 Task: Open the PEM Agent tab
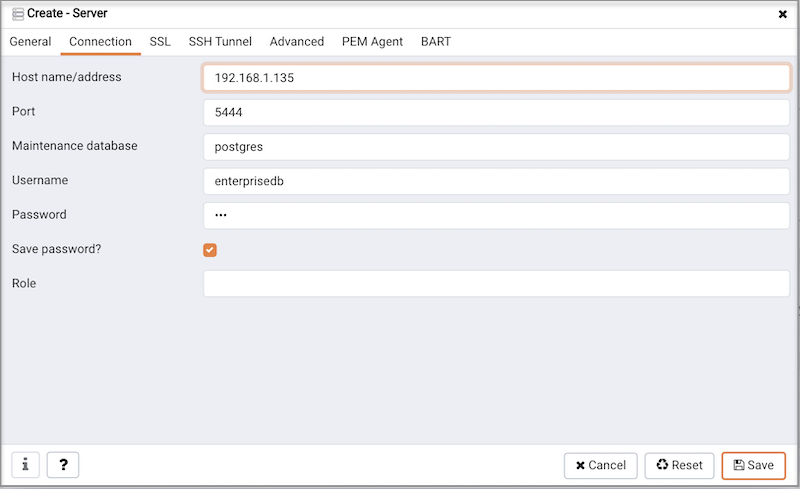point(372,42)
